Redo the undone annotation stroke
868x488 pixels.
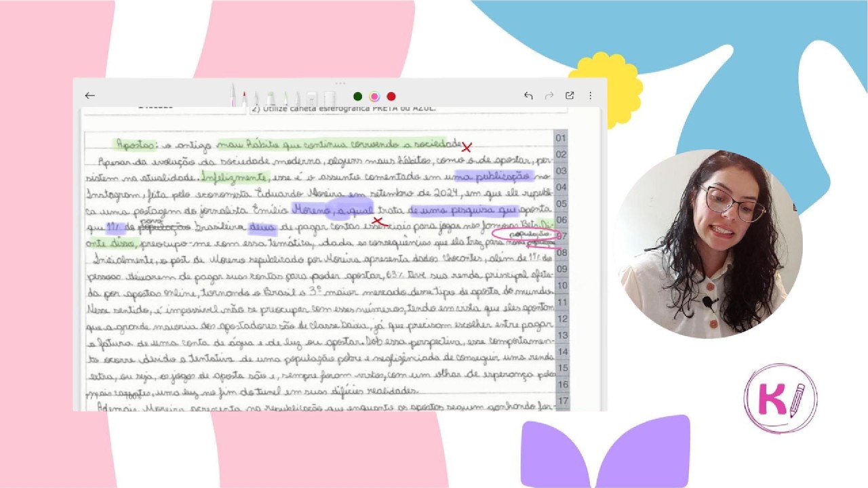[x=549, y=96]
